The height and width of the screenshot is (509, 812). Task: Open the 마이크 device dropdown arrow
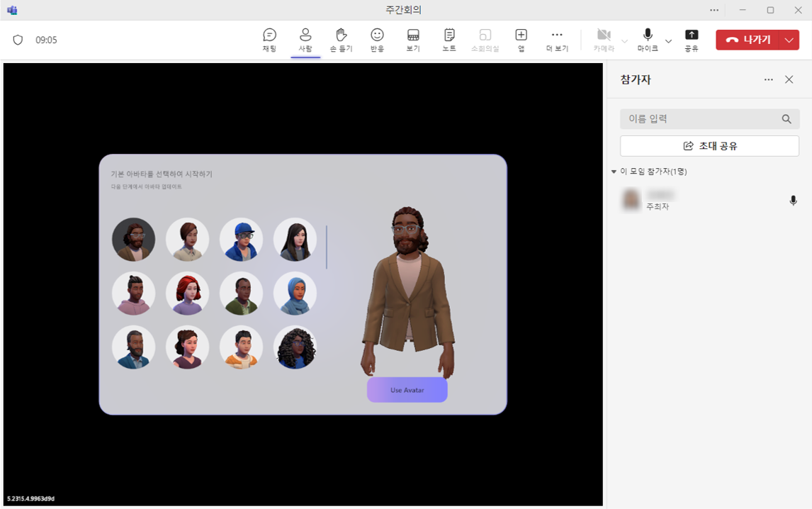(x=667, y=40)
